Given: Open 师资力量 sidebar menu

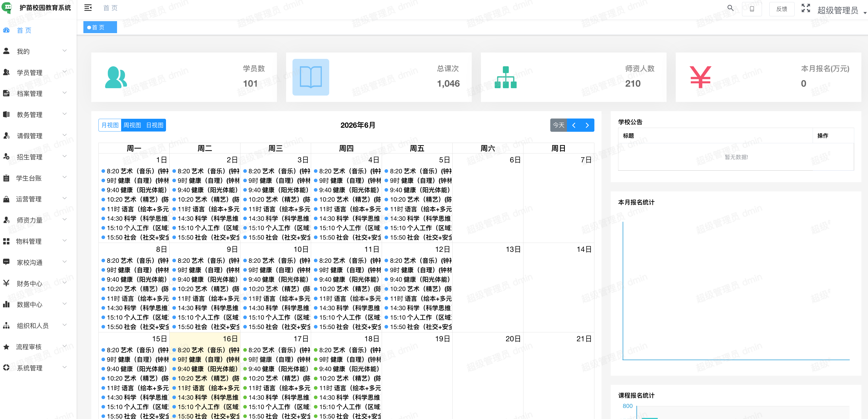Looking at the screenshot, I should coord(38,220).
